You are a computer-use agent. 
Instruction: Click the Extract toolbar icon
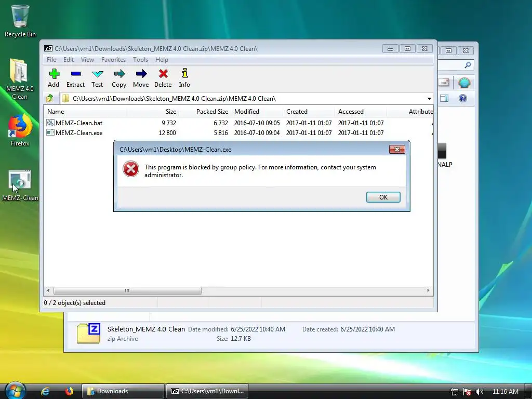75,78
